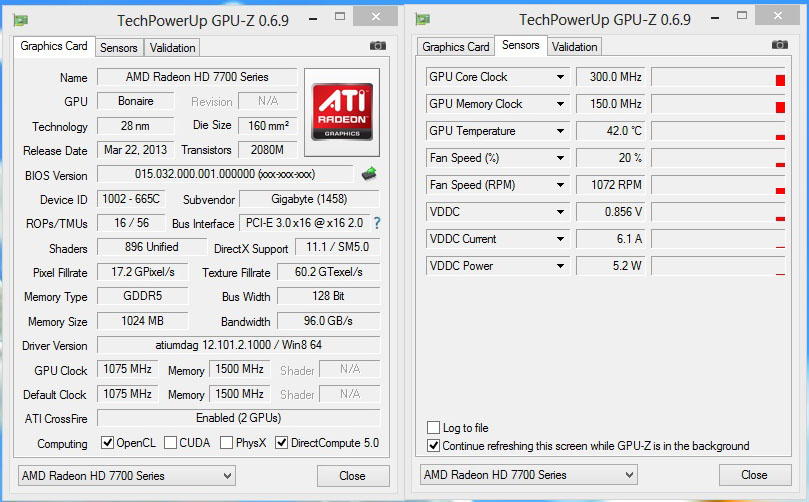Click the BIOS save chip icon
Screen dimensions: 809x502
[x=369, y=174]
